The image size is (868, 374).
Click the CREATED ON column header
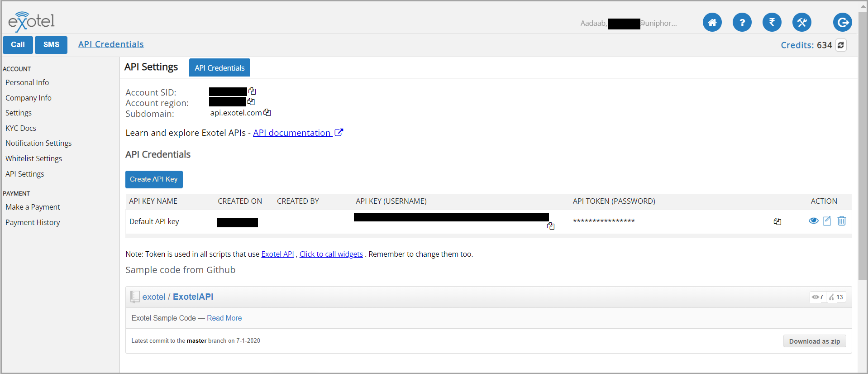point(240,201)
